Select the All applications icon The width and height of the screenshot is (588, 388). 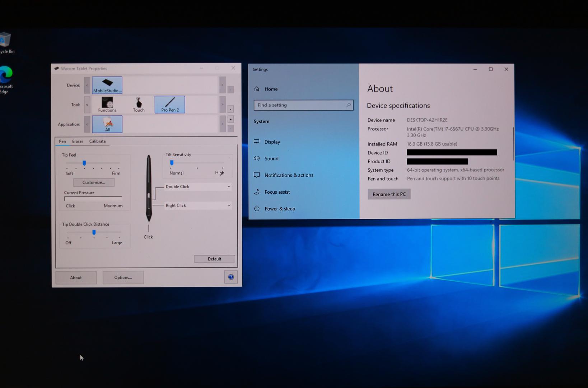(107, 124)
